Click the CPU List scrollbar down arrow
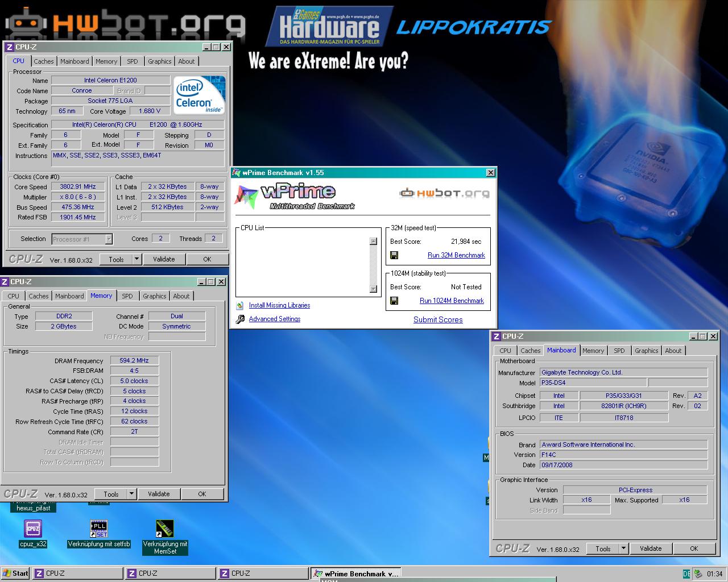Screen dimensions: 728x582 [x=373, y=289]
